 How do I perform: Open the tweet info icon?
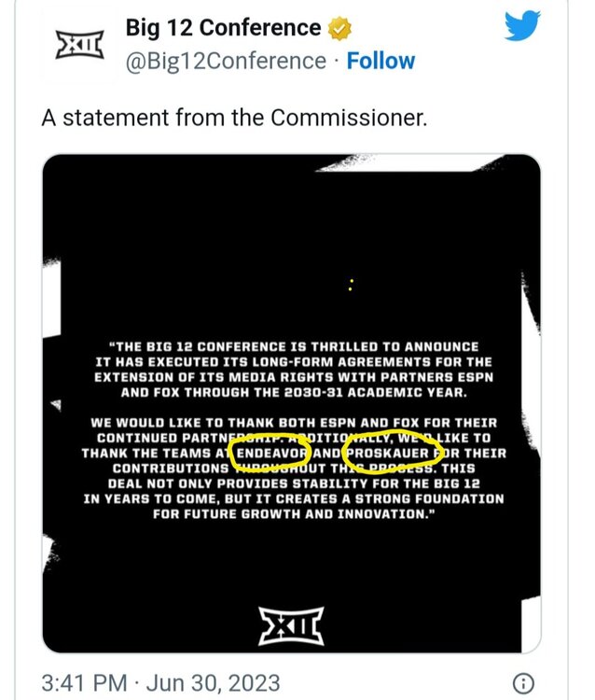[525, 681]
